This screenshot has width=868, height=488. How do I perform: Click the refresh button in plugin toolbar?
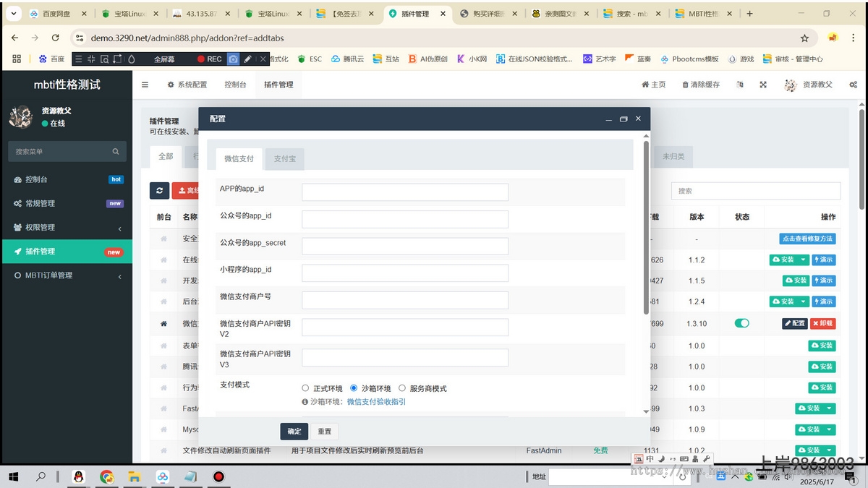tap(159, 190)
